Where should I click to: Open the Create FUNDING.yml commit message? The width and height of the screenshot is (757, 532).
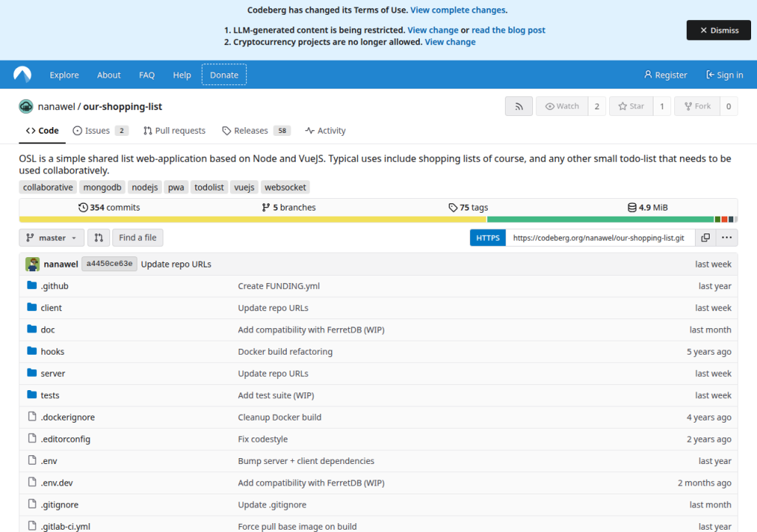coord(279,286)
